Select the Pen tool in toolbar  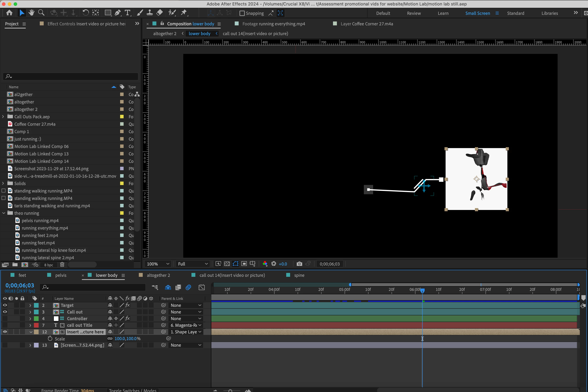pos(118,13)
